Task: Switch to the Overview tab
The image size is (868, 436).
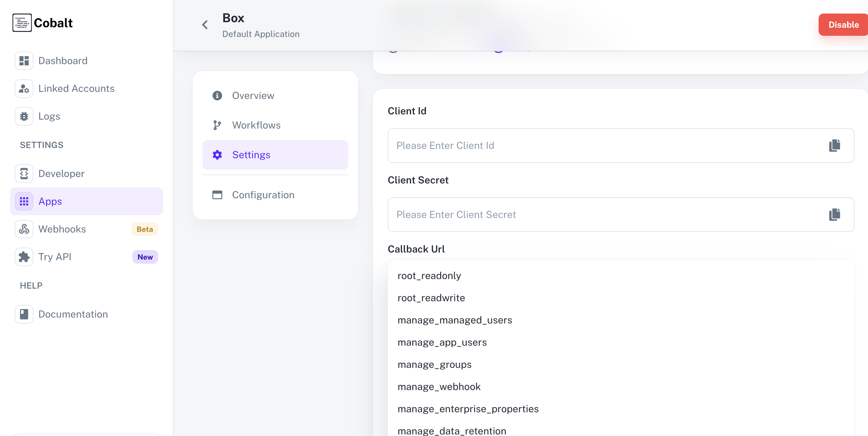Action: click(253, 96)
